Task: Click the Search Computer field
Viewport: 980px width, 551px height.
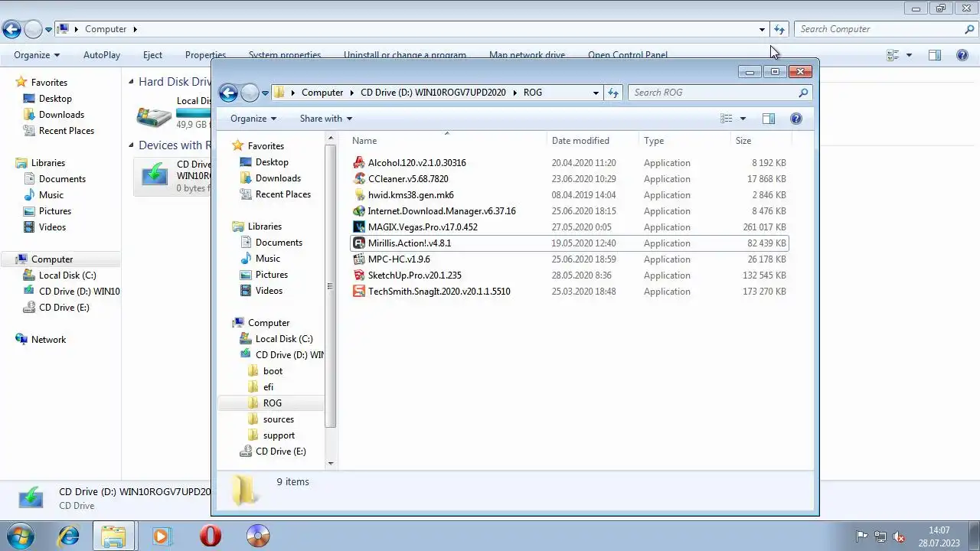Action: pos(884,29)
